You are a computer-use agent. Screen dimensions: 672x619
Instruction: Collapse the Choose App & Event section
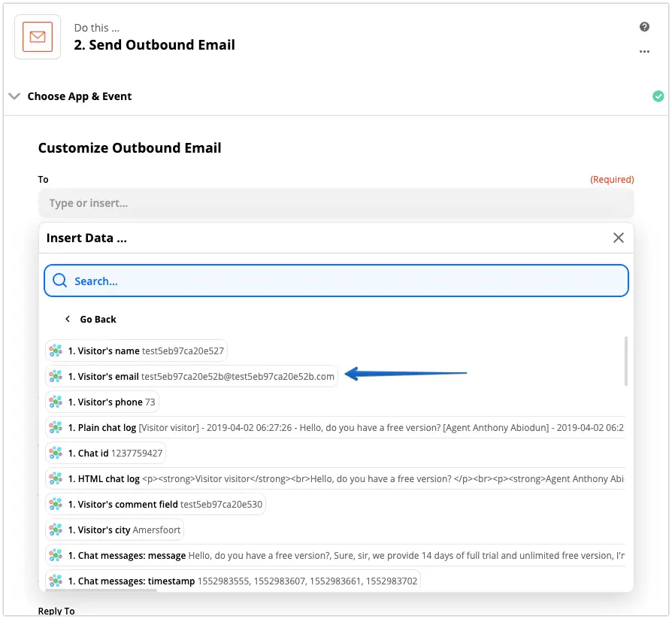pos(14,96)
